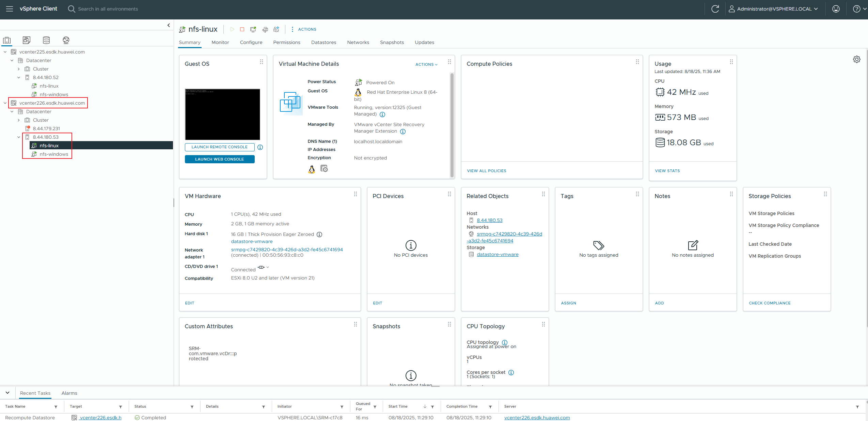Open main ACTIONS menu for nfs-linux

pos(303,29)
